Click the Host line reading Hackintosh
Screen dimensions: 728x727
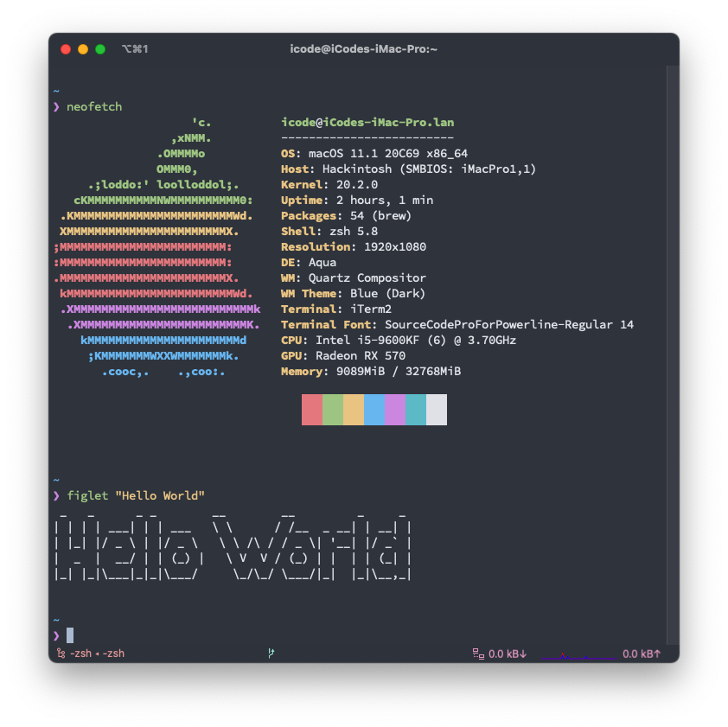tap(409, 169)
